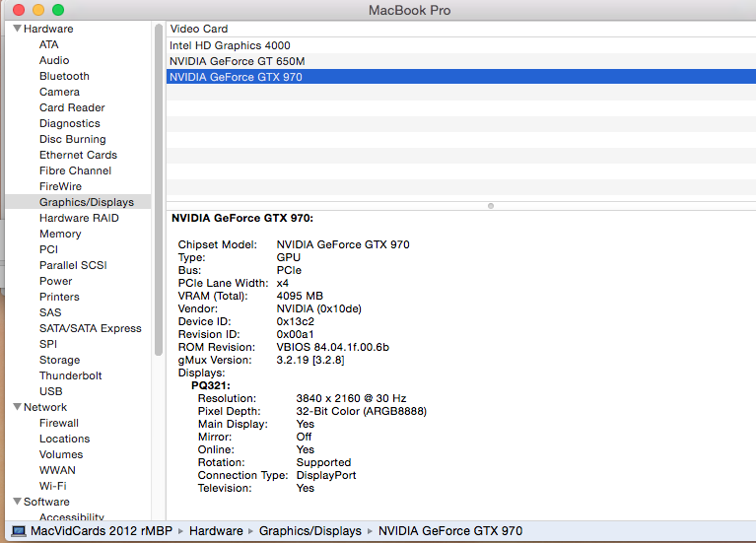
Task: Click the PCIe Lane Width x4 value
Action: (282, 283)
